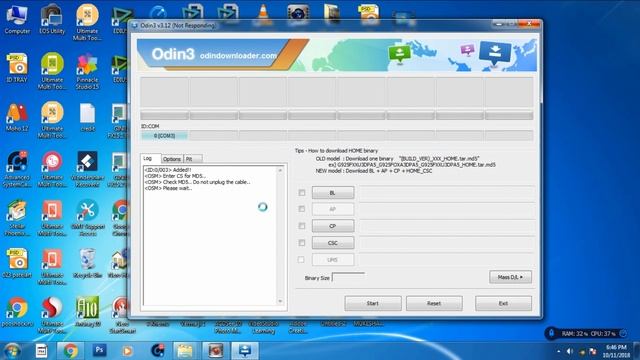Click the UMS file button
Viewport: 640px width, 360px height.
tap(333, 260)
